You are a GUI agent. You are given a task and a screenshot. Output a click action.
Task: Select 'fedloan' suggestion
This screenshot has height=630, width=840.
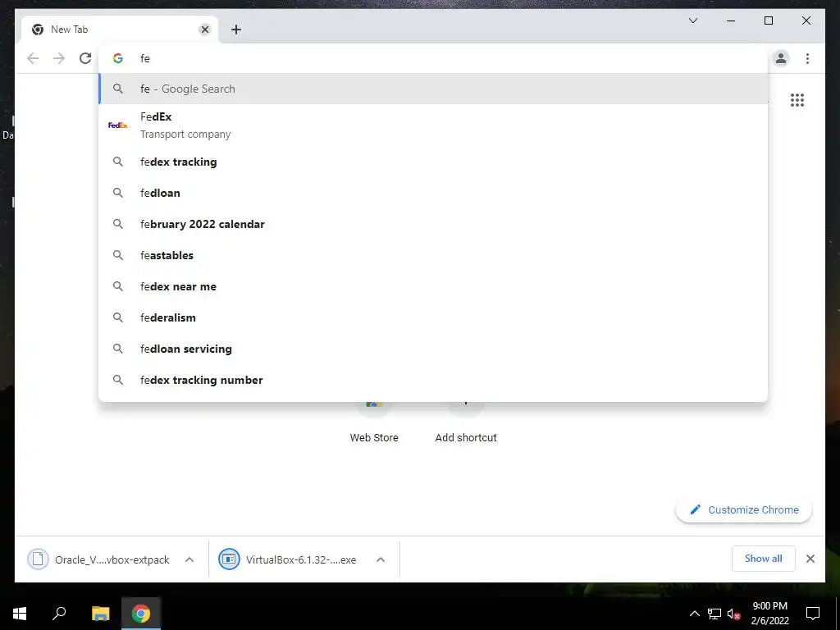(433, 193)
